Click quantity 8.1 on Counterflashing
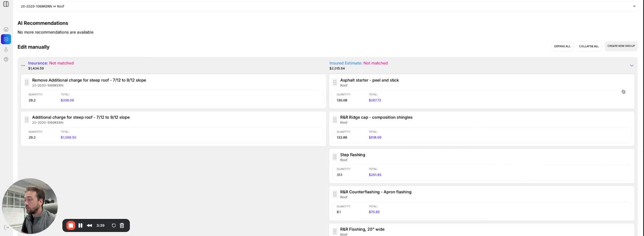644x236 pixels. point(339,212)
